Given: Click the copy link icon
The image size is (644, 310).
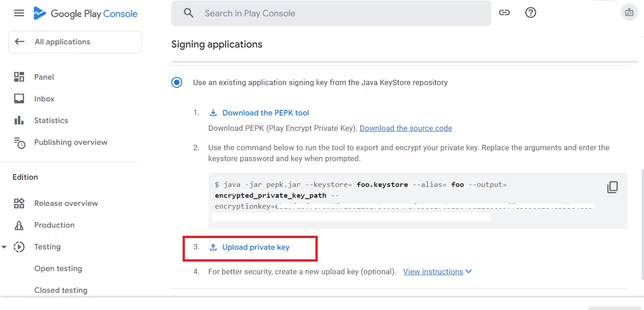Looking at the screenshot, I should (504, 13).
